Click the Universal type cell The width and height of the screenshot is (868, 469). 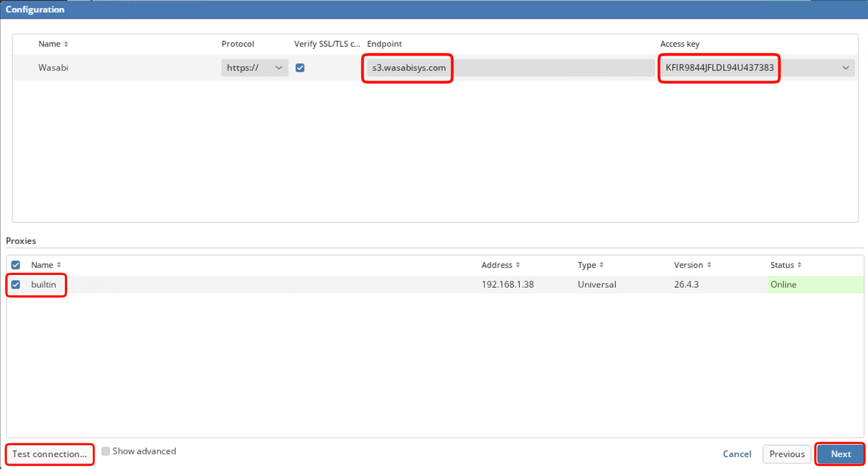point(597,285)
